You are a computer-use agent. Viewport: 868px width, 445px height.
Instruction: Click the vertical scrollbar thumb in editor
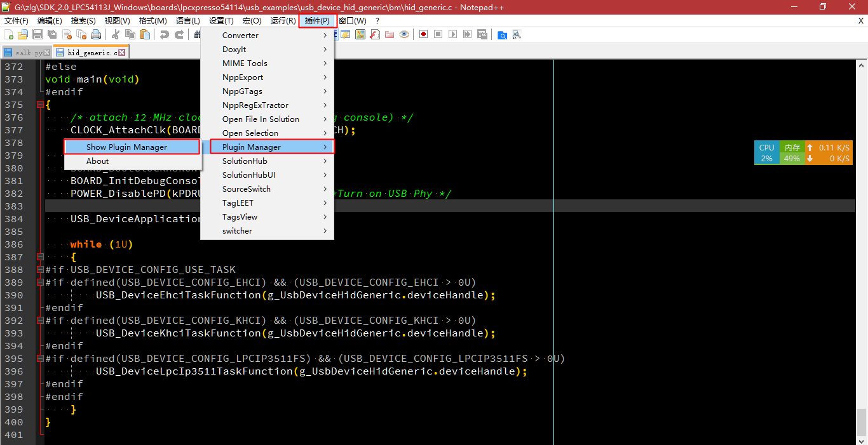[x=861, y=419]
